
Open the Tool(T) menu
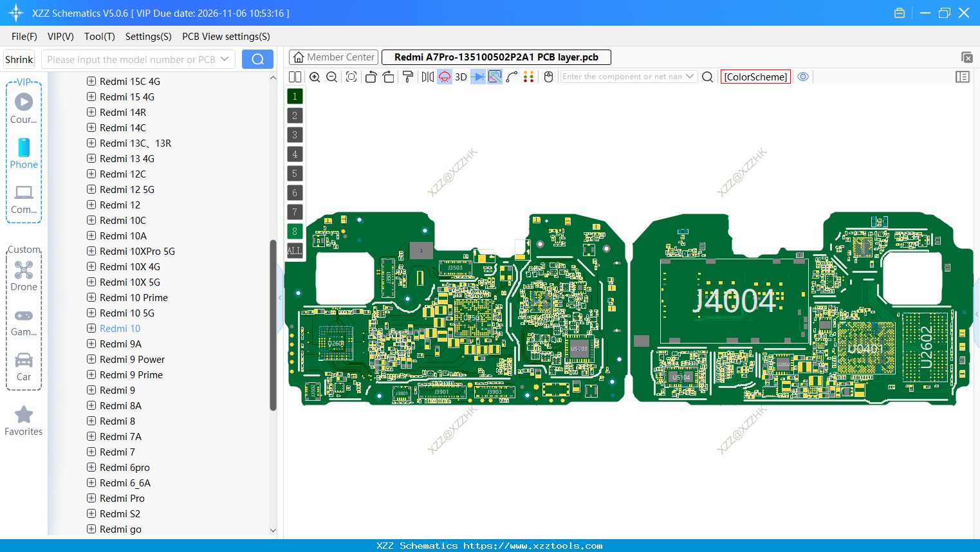coord(99,37)
